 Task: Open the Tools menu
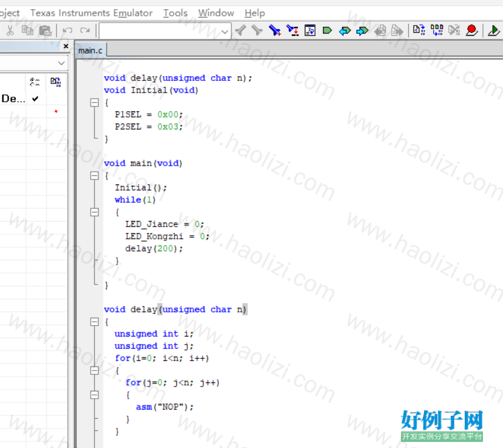[x=175, y=13]
